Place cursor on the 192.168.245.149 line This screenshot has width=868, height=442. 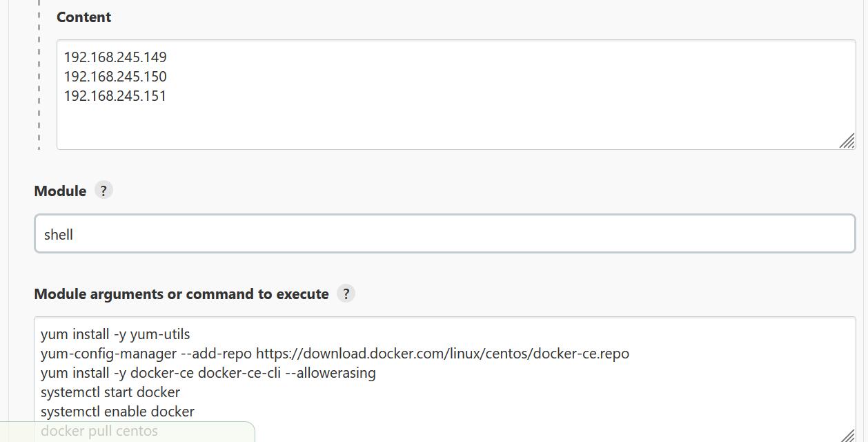coord(115,57)
